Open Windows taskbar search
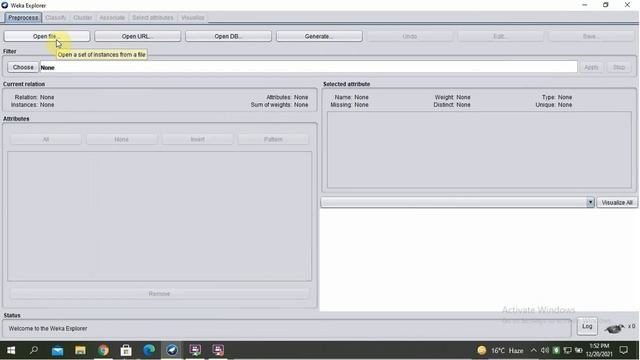Image resolution: width=640 pixels, height=360 pixels. 34,350
